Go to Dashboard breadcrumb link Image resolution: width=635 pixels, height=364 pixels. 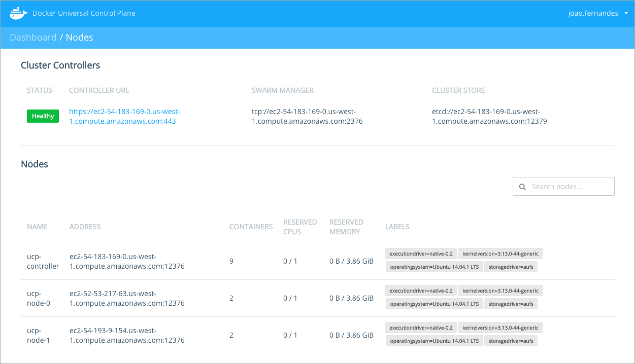pyautogui.click(x=33, y=38)
